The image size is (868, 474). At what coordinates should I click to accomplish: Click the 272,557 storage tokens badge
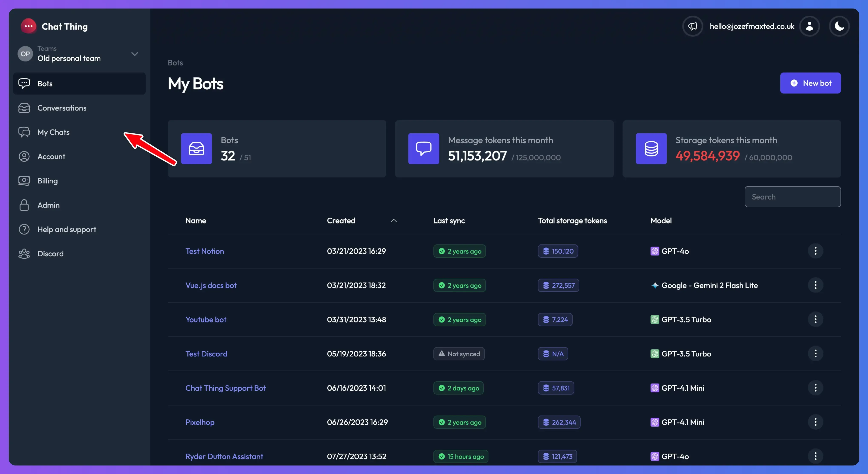pos(558,285)
